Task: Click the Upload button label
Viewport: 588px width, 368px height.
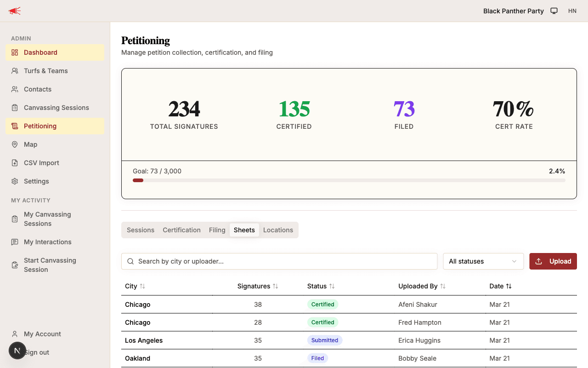Action: click(x=560, y=261)
